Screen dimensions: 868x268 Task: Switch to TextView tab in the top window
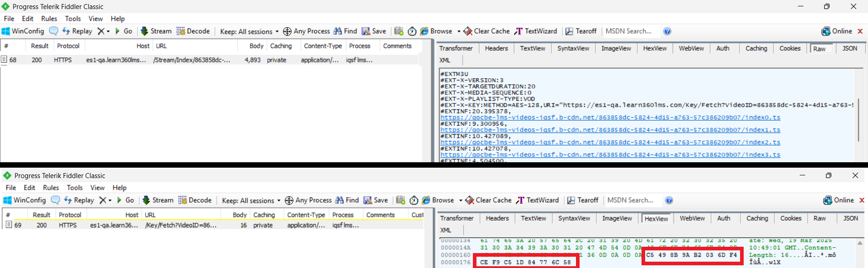533,48
